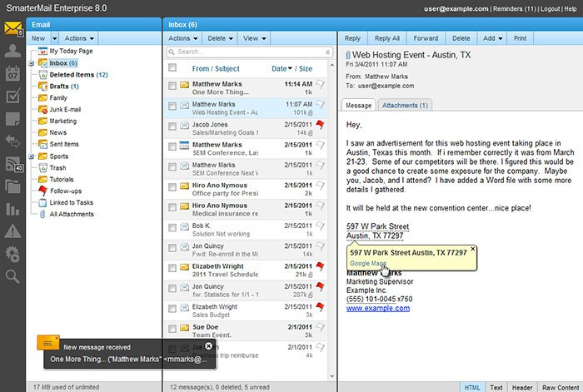Click message list scrollbar down arrow
The width and height of the screenshot is (583, 392).
coord(332,377)
